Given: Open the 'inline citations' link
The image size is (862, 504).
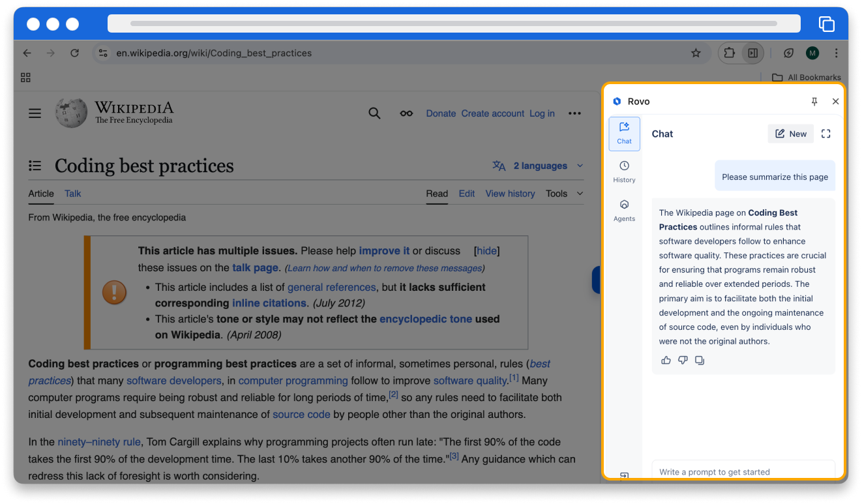Looking at the screenshot, I should [x=269, y=303].
